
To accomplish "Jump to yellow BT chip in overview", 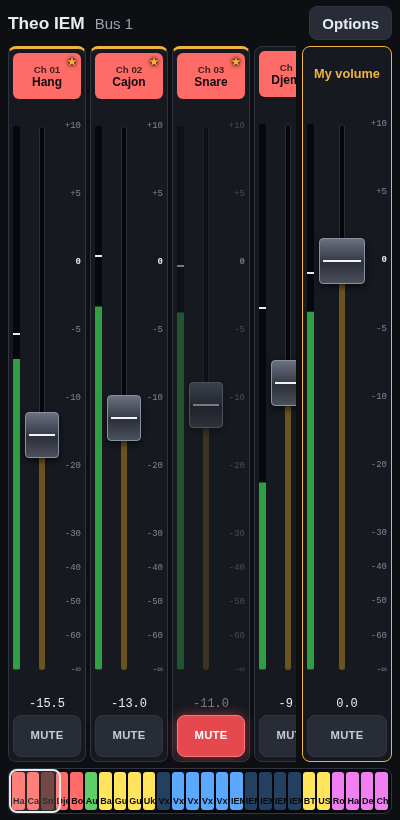I will pos(309,791).
